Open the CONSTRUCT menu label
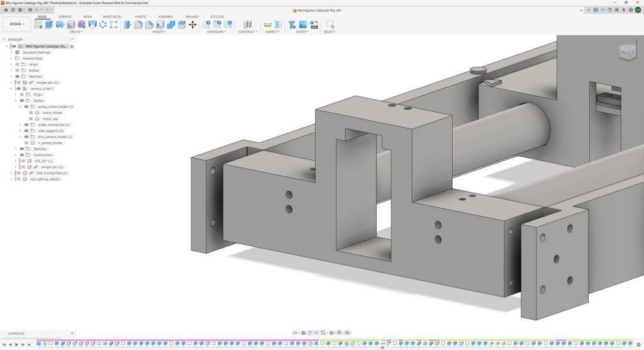 [248, 31]
